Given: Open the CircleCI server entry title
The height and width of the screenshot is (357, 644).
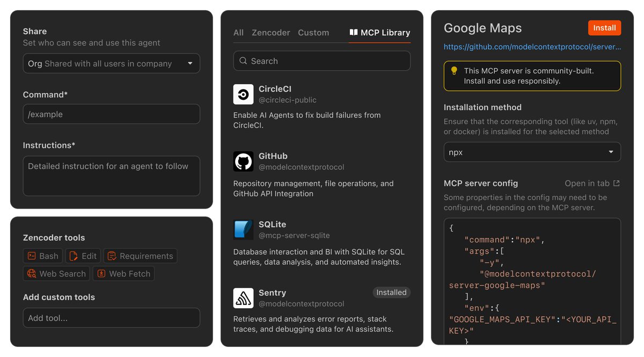Looking at the screenshot, I should point(275,89).
